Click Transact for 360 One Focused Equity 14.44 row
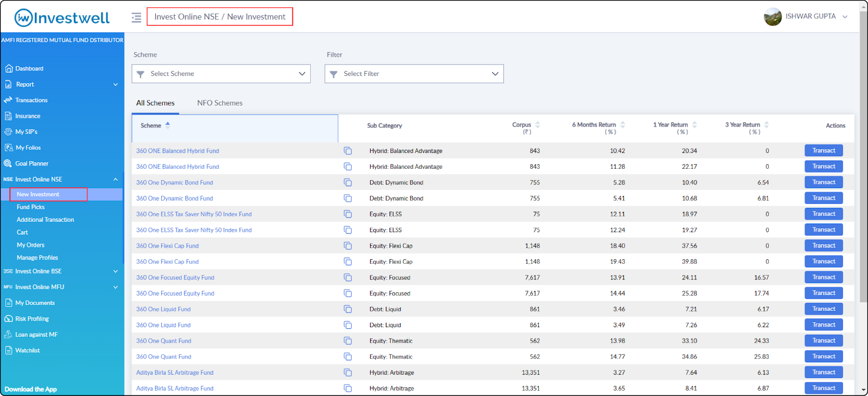The image size is (868, 396). point(824,293)
